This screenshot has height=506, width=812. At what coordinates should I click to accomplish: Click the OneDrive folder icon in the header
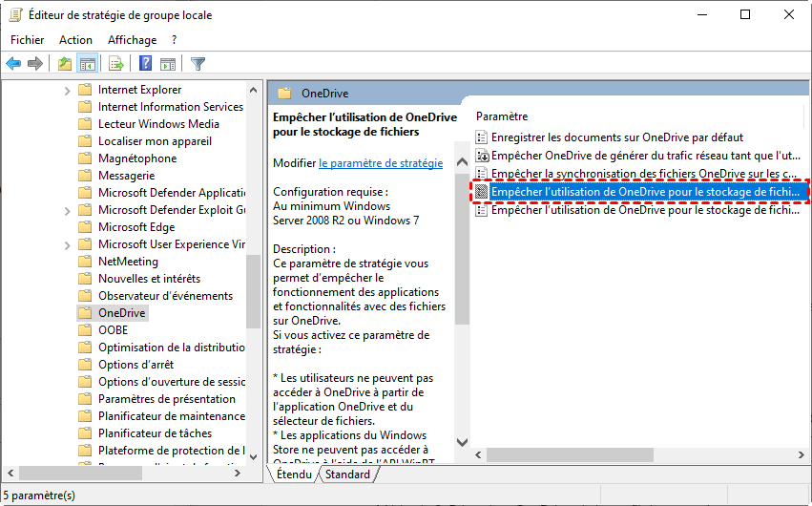284,94
